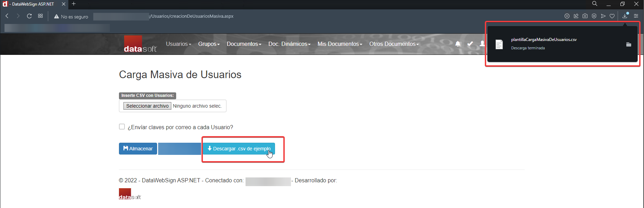Restore down the browser window
Viewport: 644px width, 208px height.
[x=622, y=4]
